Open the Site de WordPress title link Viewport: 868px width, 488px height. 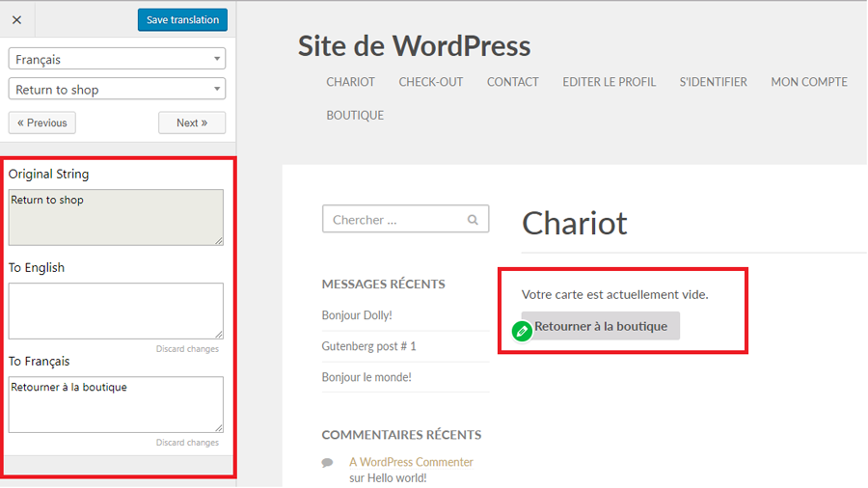tap(414, 46)
